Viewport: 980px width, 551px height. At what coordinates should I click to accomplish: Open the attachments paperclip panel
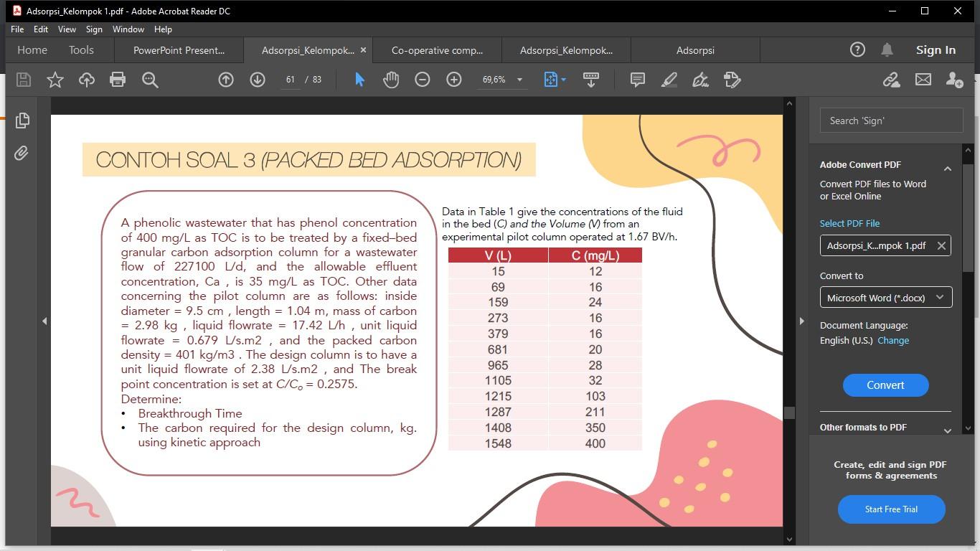22,153
